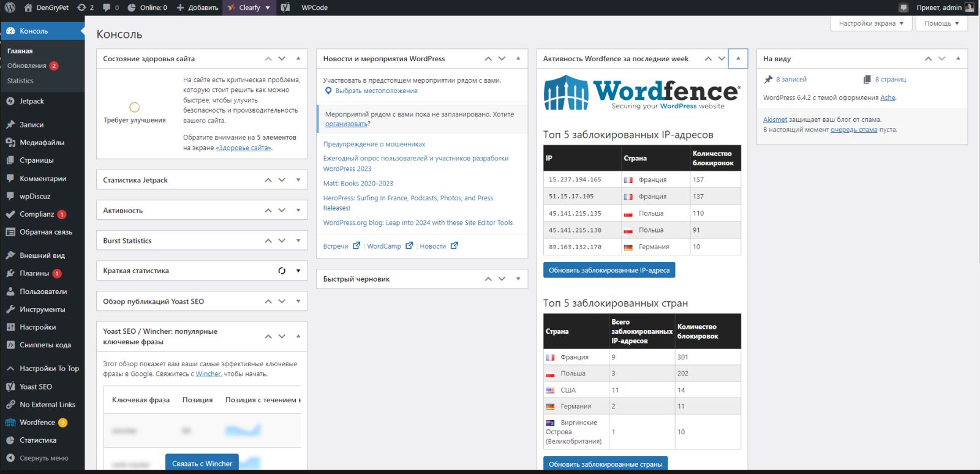Open Внешний вид in the sidebar
This screenshot has width=980, height=474.
pos(42,255)
